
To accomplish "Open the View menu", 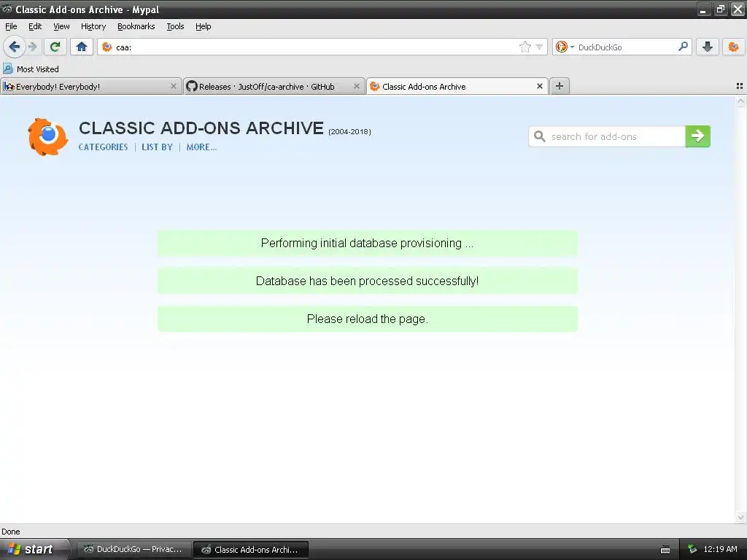I will click(61, 26).
